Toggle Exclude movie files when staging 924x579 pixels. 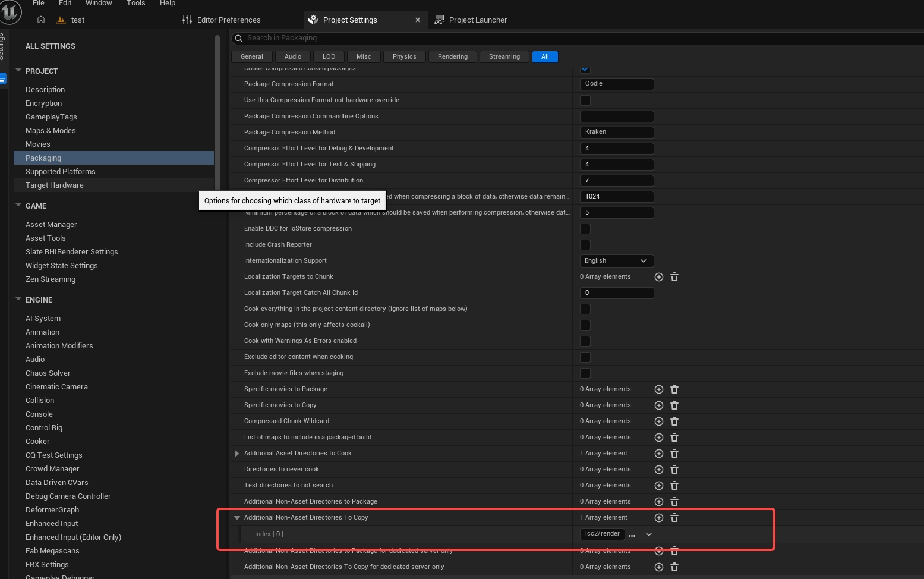click(x=585, y=373)
